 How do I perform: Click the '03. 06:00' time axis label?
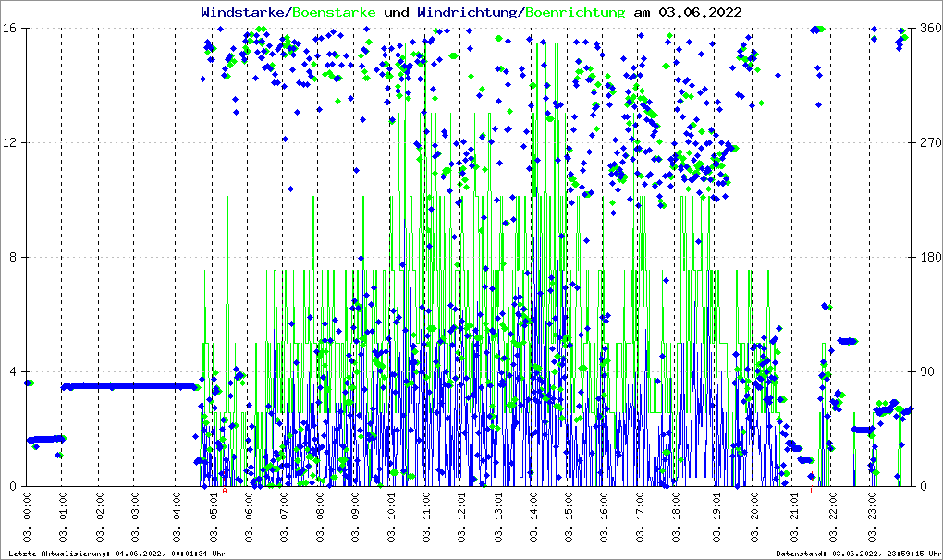(248, 517)
